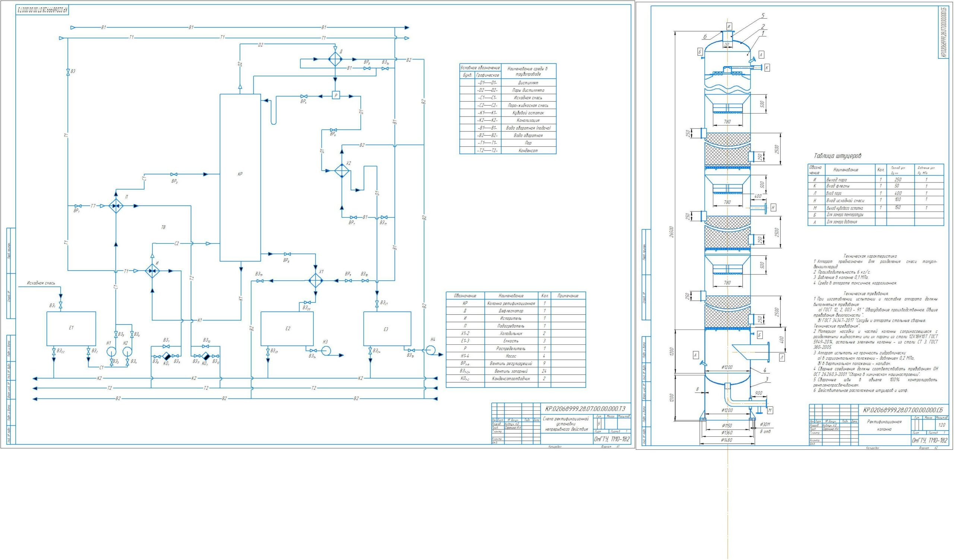Image resolution: width=954 pixels, height=560 pixels.
Task: Select nozzle marker М at column bottom
Action: click(770, 410)
